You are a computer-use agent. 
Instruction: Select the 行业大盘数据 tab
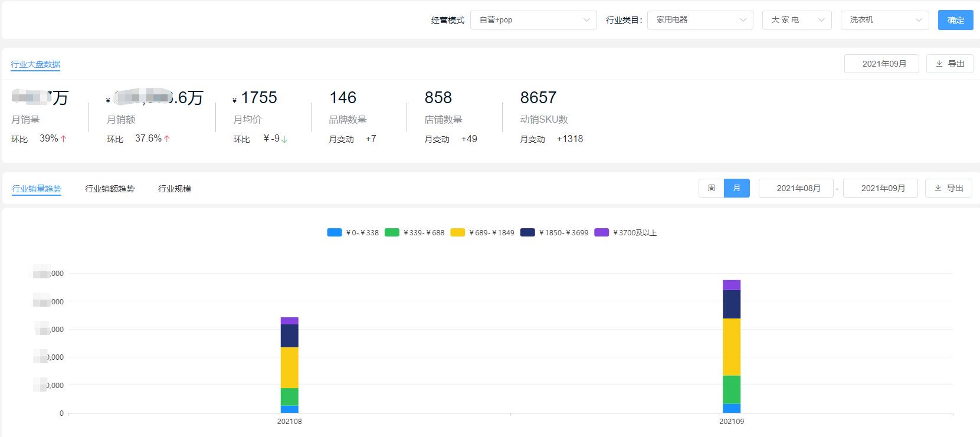tap(35, 64)
